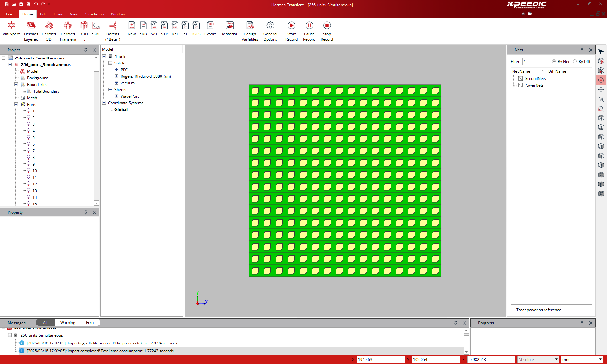The image size is (607, 364).
Task: Import an XDB file
Action: (x=143, y=29)
